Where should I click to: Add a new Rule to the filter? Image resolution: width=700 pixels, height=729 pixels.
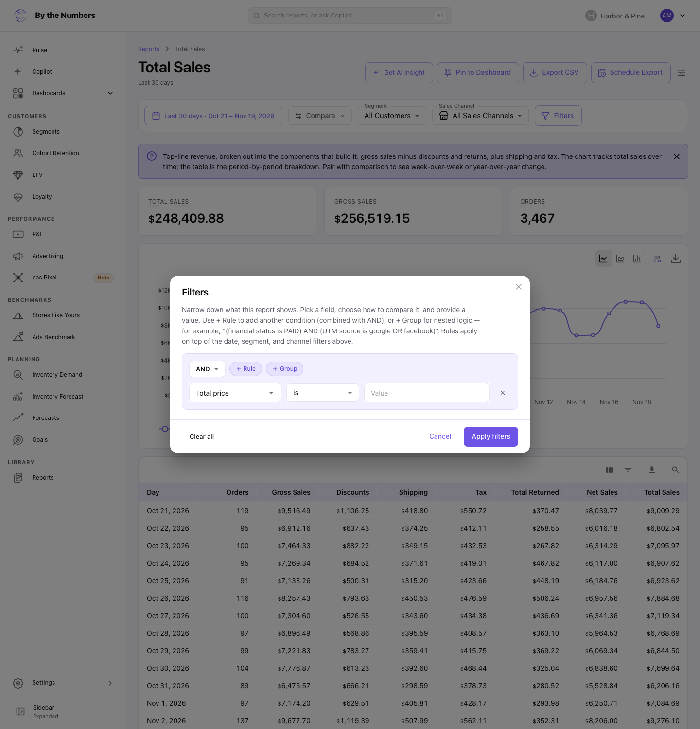245,369
